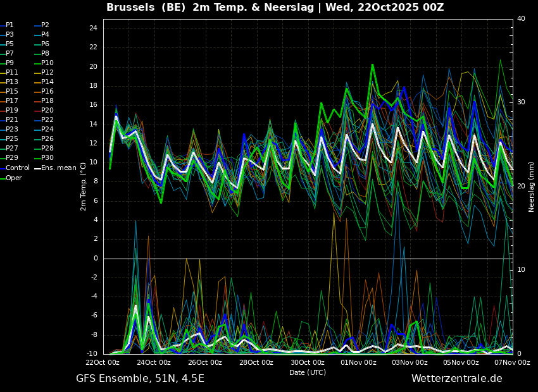
Task: Select the P10 legend label
Action: pyautogui.click(x=47, y=63)
